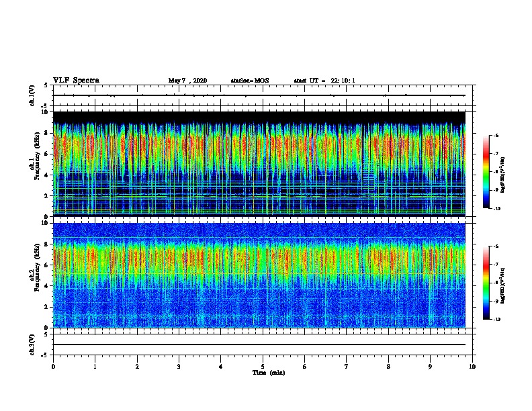Click the ch.1 color bar "-6" label
Image resolution: width=532 pixels, height=411 pixels.
(496, 135)
